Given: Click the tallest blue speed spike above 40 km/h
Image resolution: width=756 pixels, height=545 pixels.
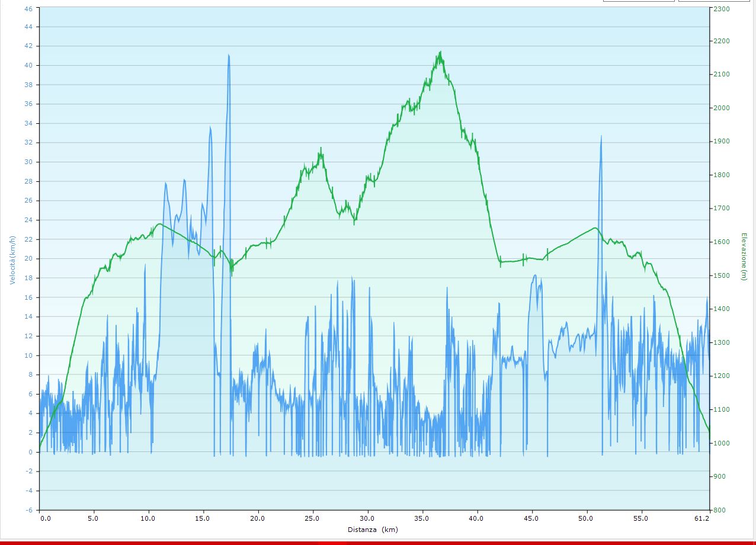Looking at the screenshot, I should click(x=229, y=55).
